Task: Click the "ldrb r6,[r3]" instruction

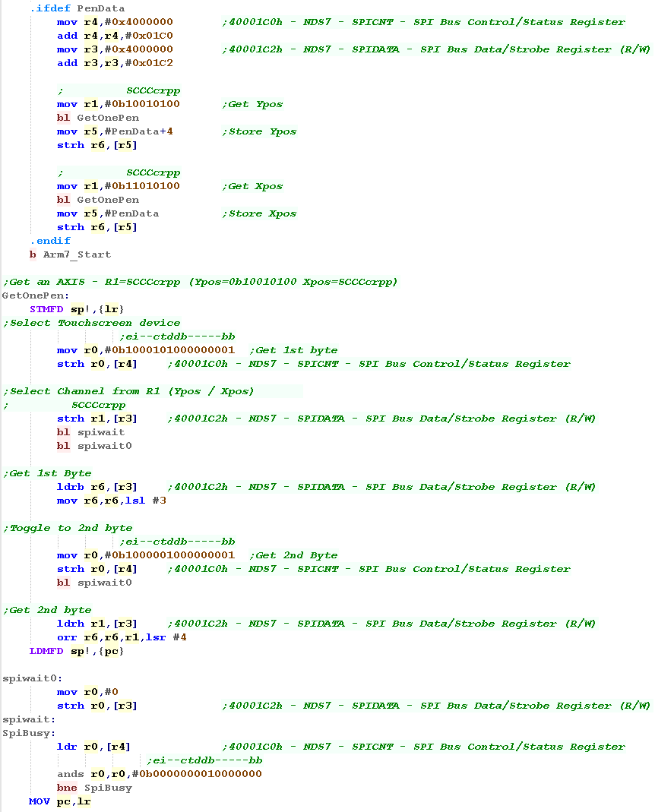Action: [x=97, y=487]
